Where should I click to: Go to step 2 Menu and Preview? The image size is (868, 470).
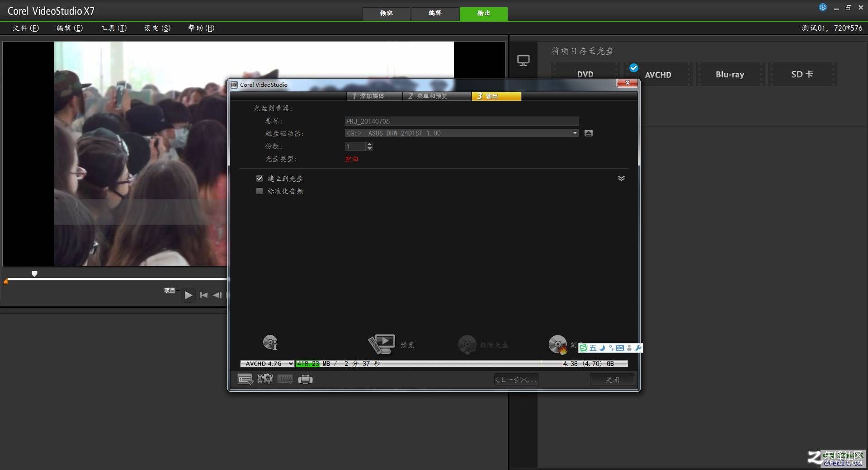coord(437,96)
